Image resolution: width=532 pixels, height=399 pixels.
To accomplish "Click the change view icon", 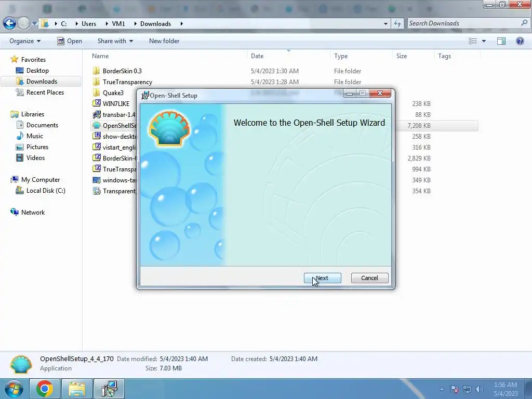I will point(473,41).
